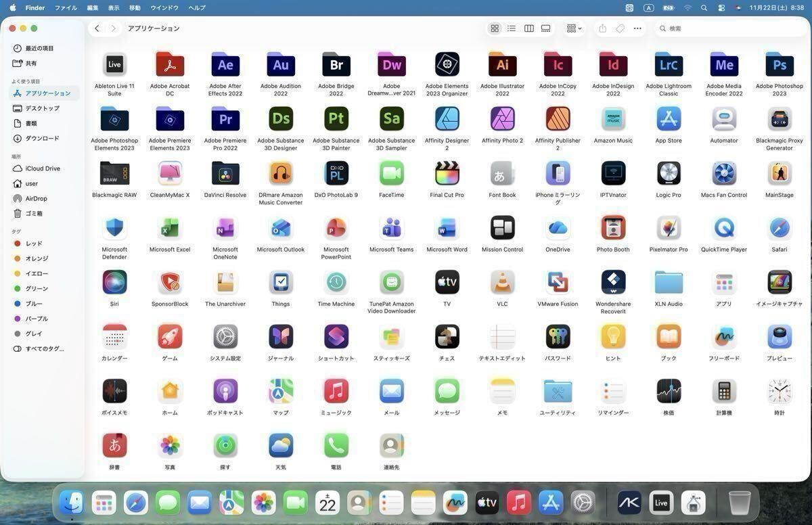Open Things task manager icon

coord(281,282)
